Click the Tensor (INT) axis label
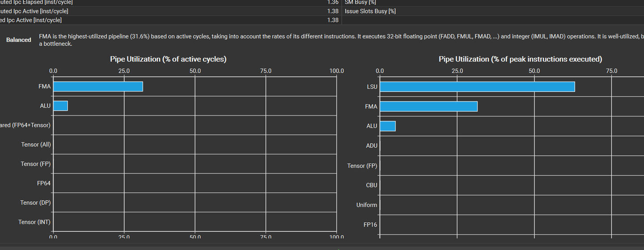Screen dimensions: 644x250 34,222
